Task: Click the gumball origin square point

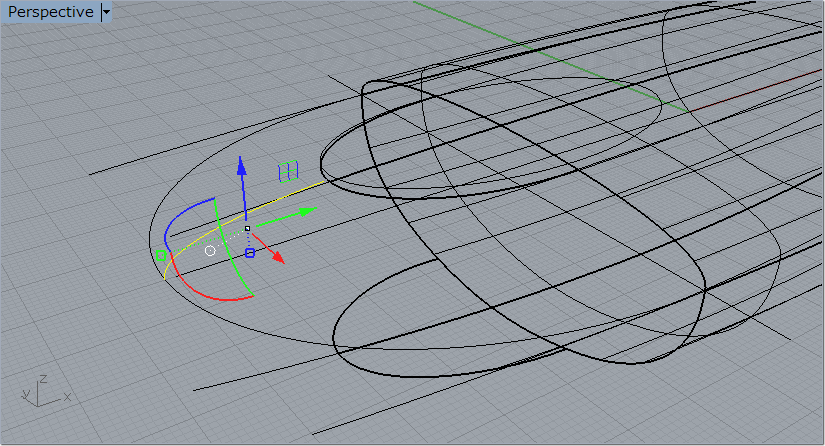Action: pos(247,228)
